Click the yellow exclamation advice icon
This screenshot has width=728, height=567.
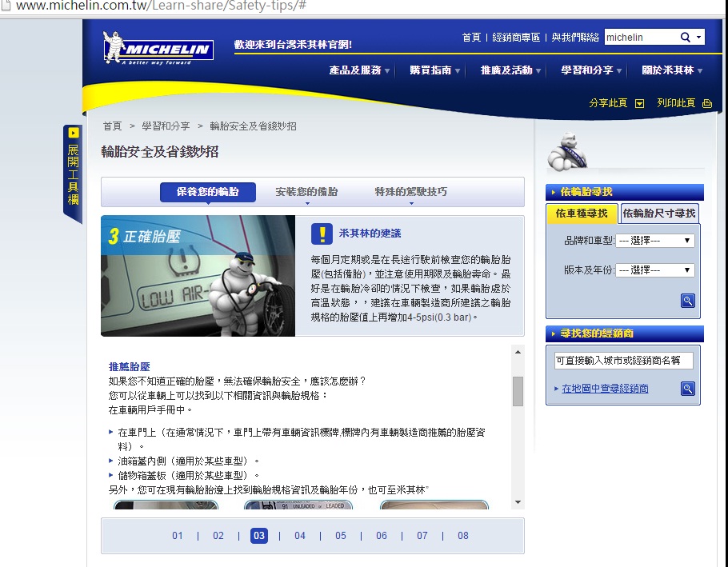[x=322, y=234]
